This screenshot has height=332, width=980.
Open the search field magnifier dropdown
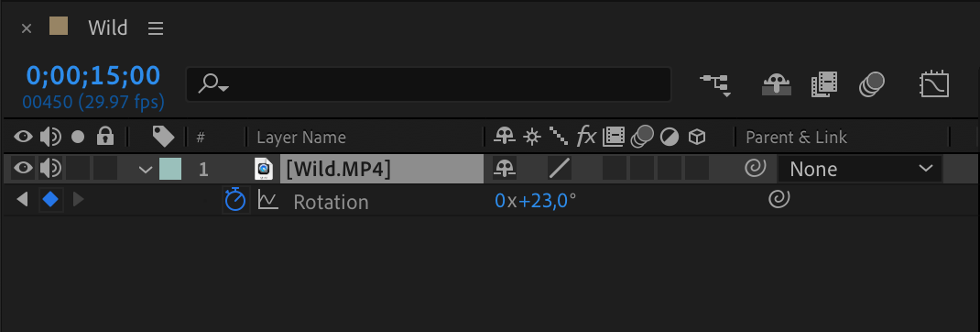(213, 84)
